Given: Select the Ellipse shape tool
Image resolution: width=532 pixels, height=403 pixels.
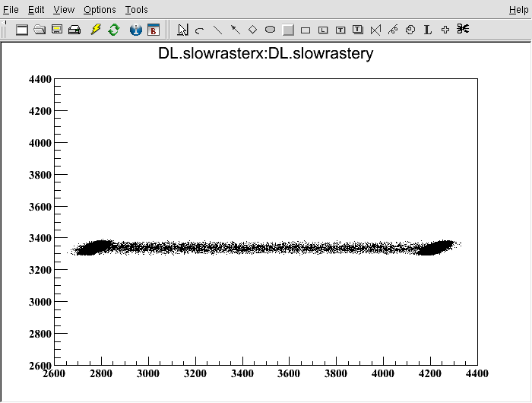Looking at the screenshot, I should [x=270, y=30].
